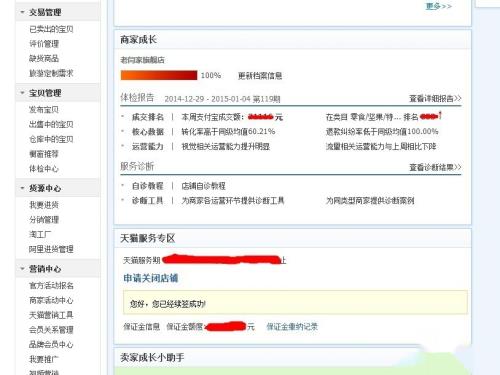Click the 成交排名 row label

point(148,117)
